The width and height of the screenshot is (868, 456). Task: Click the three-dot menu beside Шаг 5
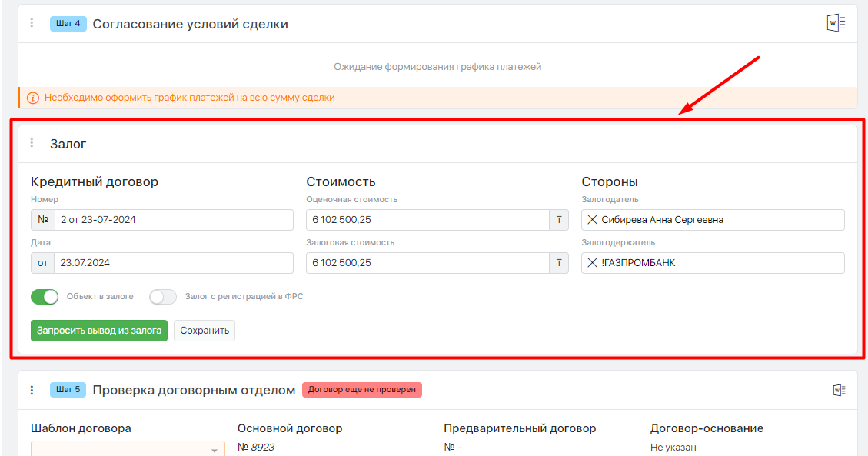[x=32, y=390]
